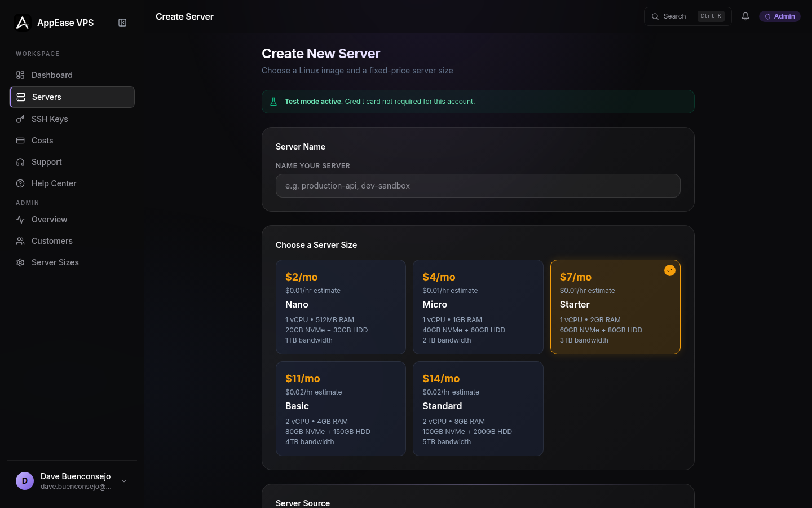Image resolution: width=812 pixels, height=508 pixels.
Task: Click the test mode flask icon
Action: [x=273, y=102]
